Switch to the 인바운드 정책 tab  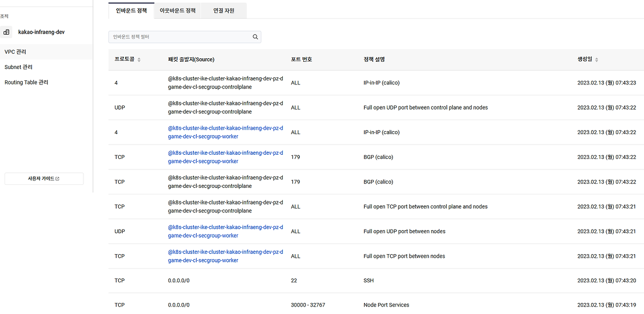(131, 11)
